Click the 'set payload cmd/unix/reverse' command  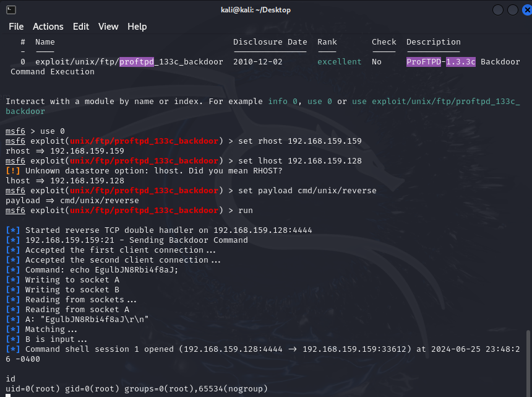click(307, 191)
